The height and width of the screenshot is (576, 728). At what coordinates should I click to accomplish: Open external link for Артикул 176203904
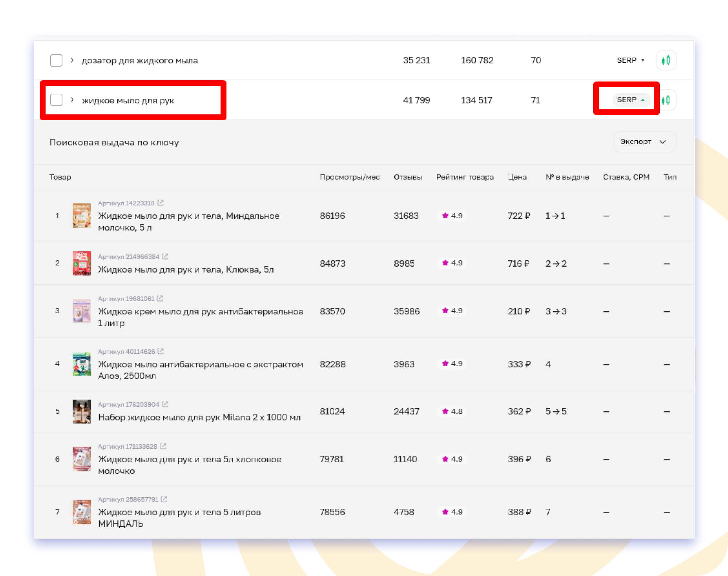coord(165,404)
